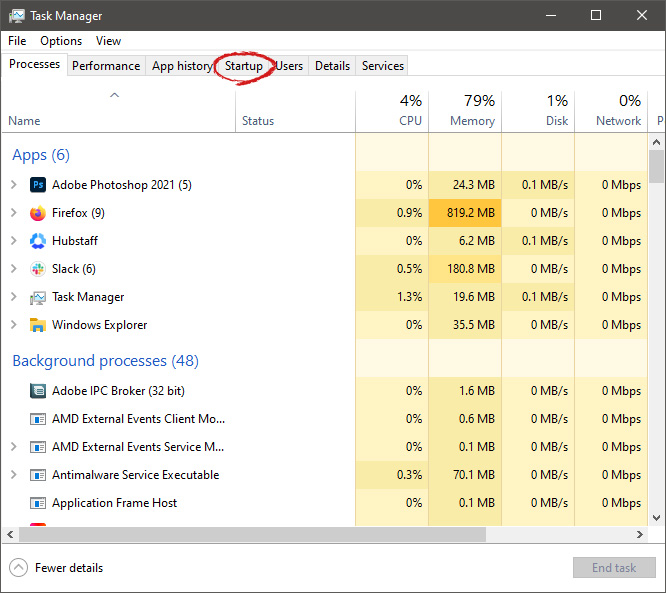Open the View menu
The height and width of the screenshot is (593, 666).
(108, 41)
